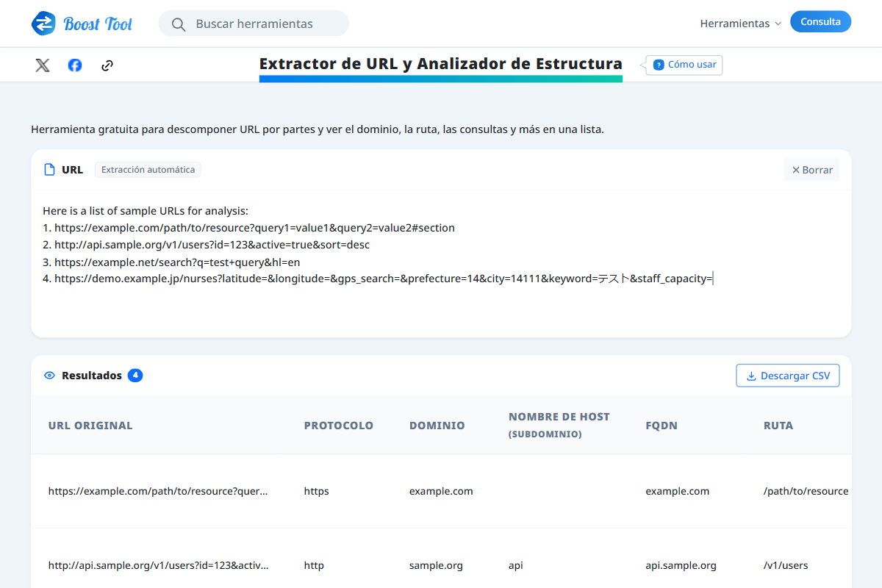
Task: Select example.com in the DOMINIO column
Action: point(441,491)
